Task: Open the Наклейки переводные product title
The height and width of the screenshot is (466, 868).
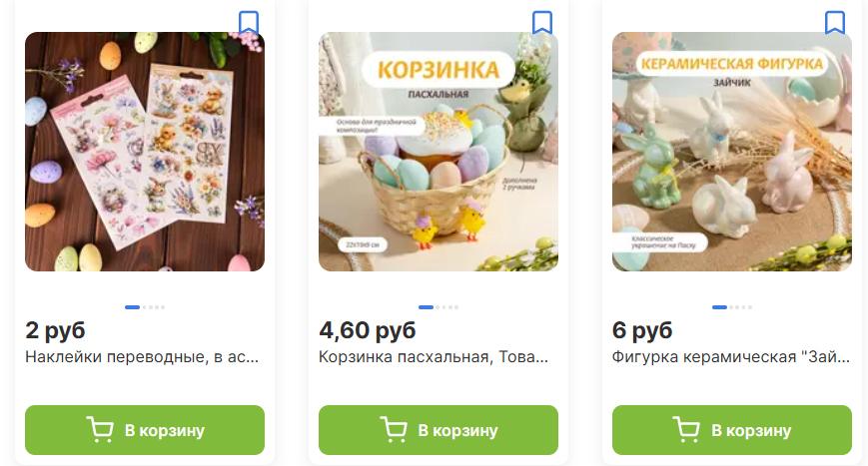Action: click(142, 357)
